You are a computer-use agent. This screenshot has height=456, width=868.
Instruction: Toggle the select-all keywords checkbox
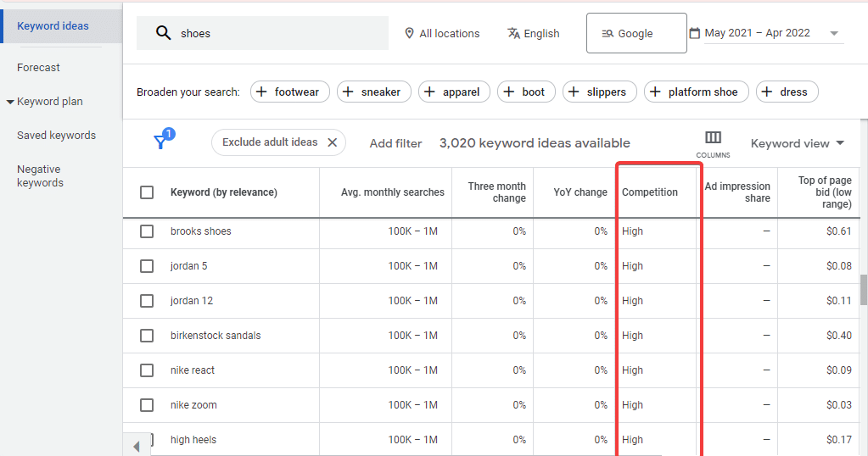147,192
